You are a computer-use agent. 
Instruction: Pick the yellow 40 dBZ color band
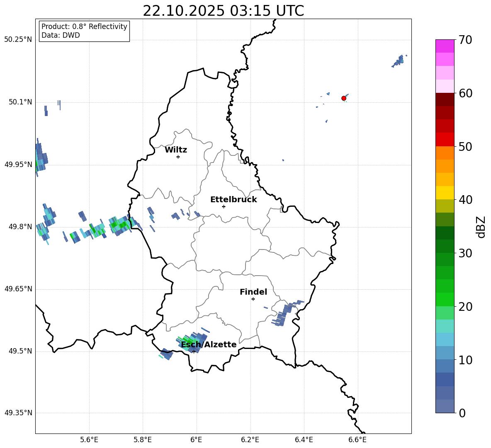[x=445, y=193]
